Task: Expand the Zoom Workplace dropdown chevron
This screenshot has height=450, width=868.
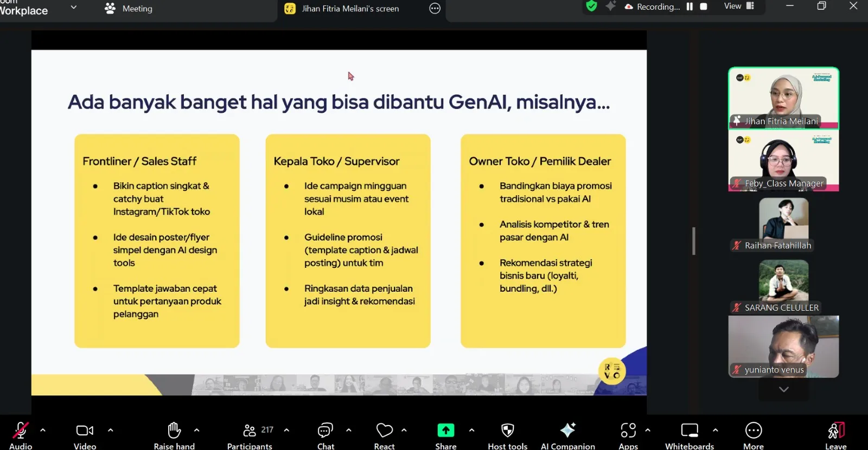Action: pyautogui.click(x=74, y=8)
